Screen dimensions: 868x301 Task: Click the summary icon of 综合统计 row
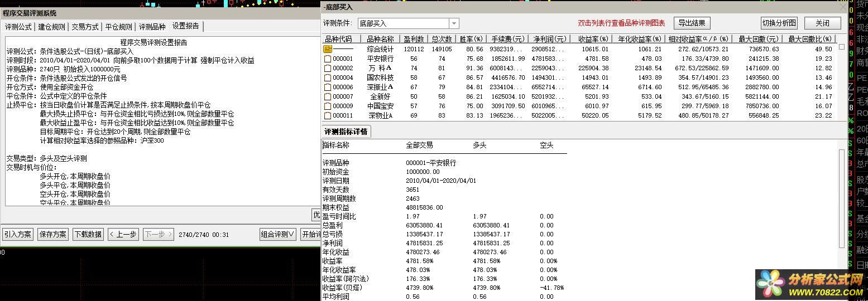point(328,49)
